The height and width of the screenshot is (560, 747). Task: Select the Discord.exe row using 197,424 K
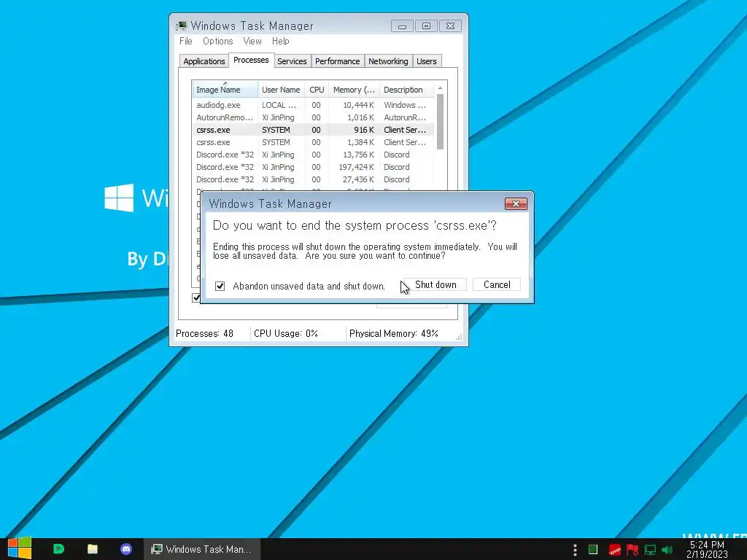[313, 167]
